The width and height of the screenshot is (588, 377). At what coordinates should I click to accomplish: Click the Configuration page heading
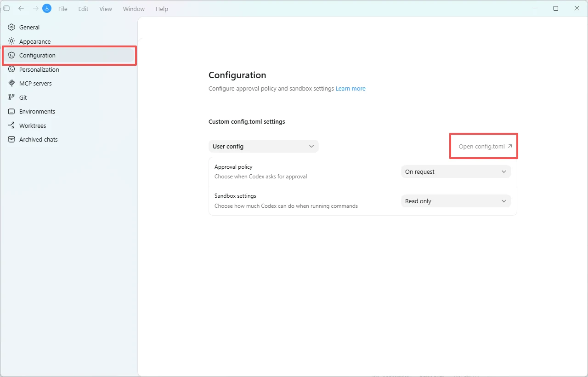pos(237,75)
